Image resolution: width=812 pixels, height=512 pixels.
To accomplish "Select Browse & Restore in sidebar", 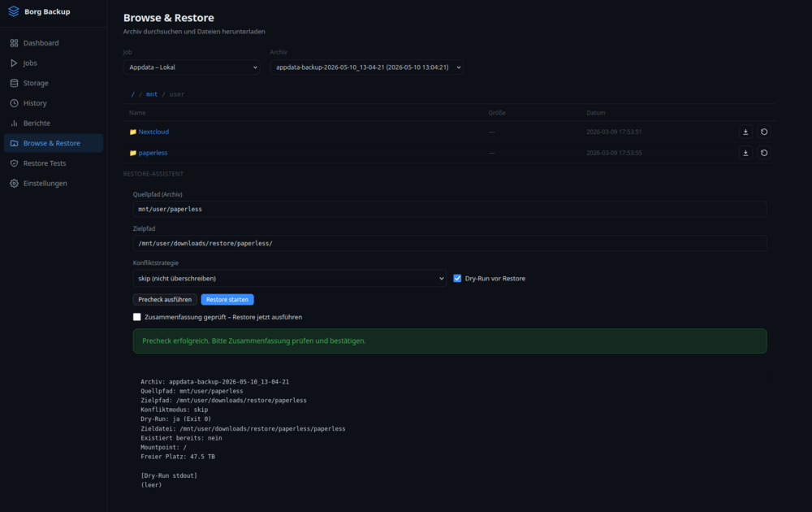I will coord(54,143).
